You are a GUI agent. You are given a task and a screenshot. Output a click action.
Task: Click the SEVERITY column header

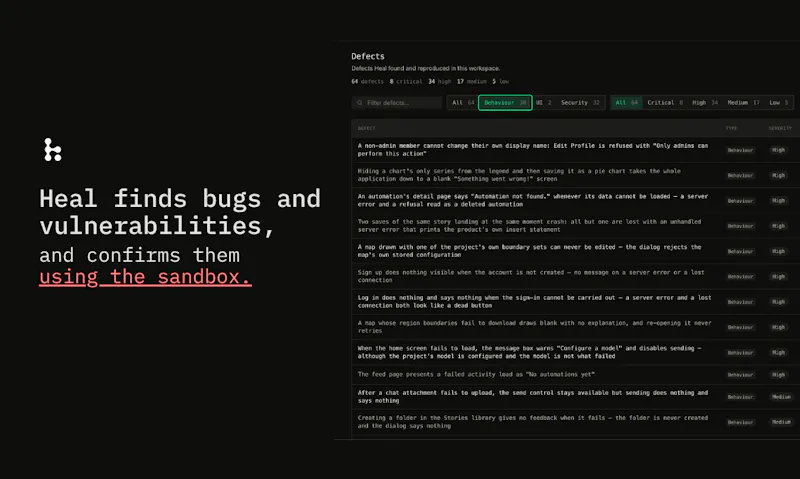point(780,129)
